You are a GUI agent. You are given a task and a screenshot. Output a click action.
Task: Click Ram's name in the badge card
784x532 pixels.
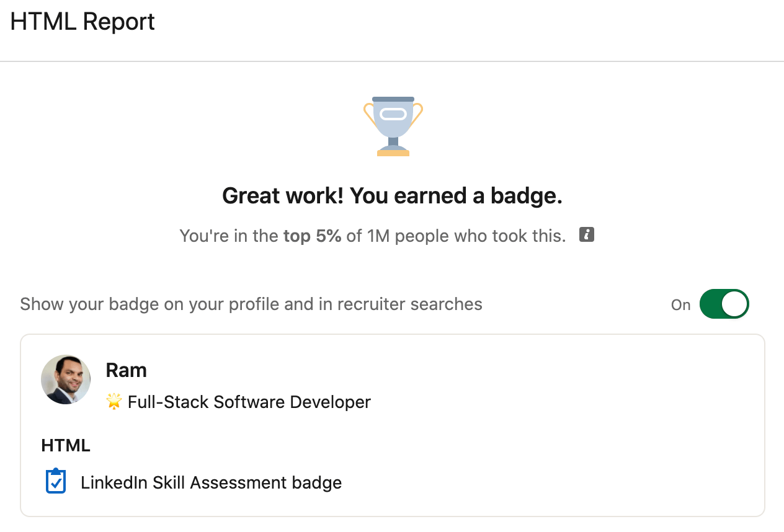(x=126, y=370)
